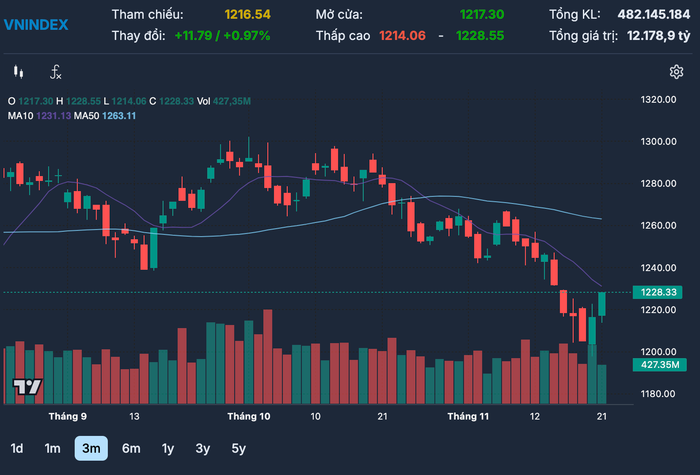Click the Tham chiếu label

coord(147,15)
